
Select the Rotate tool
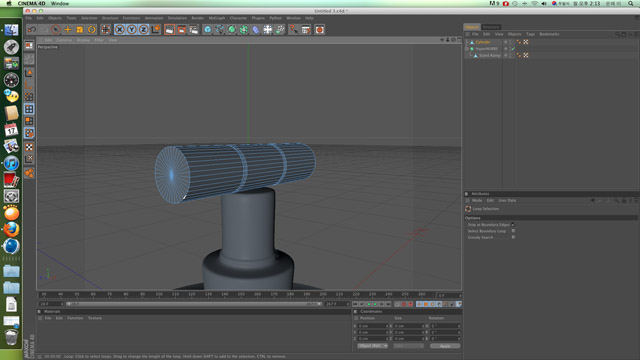91,29
